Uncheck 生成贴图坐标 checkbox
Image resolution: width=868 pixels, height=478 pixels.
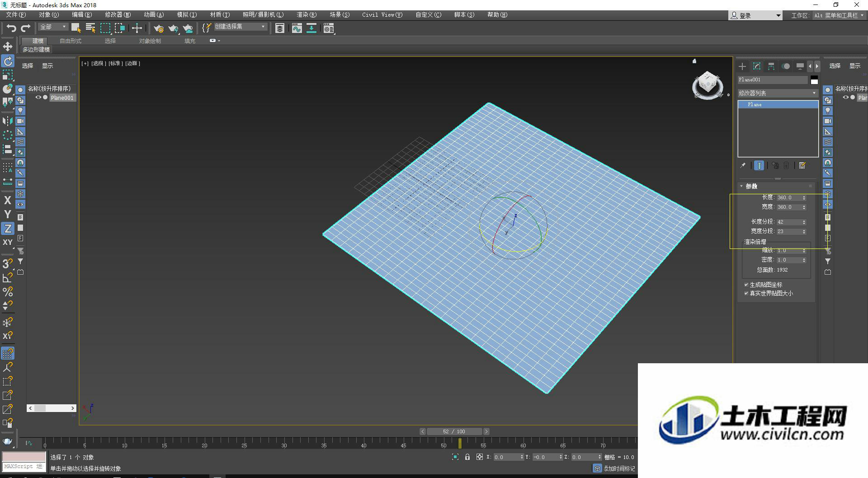click(x=746, y=285)
